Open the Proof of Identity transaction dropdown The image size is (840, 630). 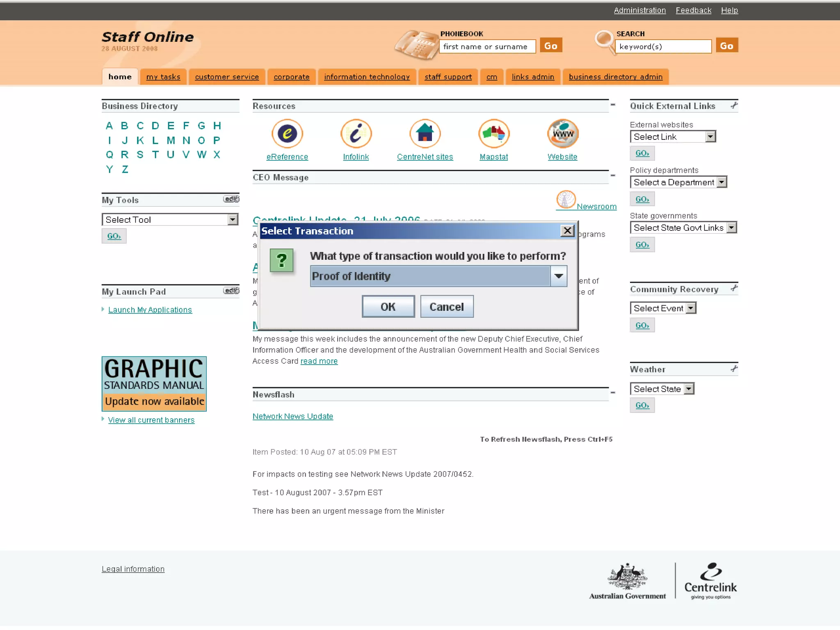[559, 276]
